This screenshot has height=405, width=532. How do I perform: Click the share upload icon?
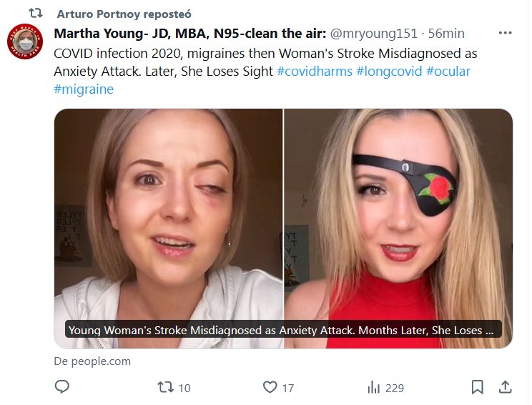coord(505,387)
